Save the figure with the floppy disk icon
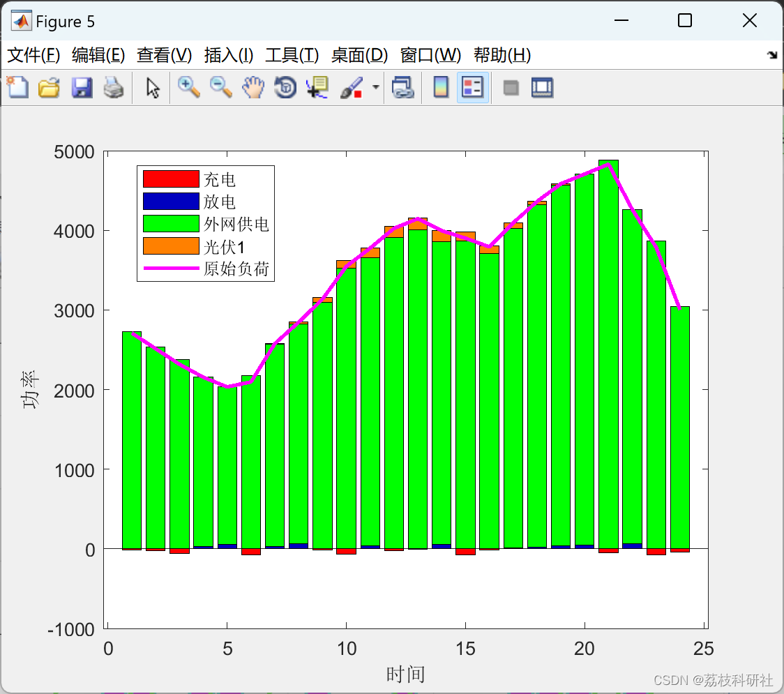This screenshot has width=784, height=694. (82, 87)
